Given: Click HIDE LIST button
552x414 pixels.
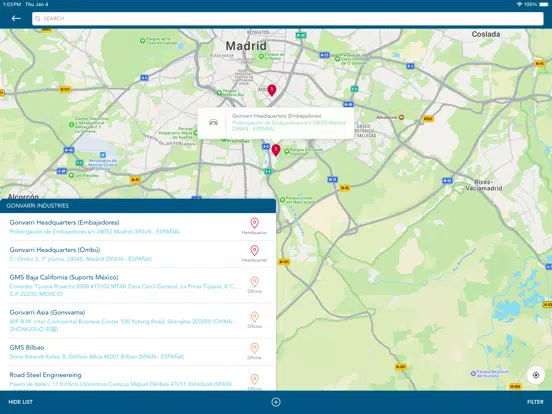Looking at the screenshot, I should pyautogui.click(x=20, y=402).
